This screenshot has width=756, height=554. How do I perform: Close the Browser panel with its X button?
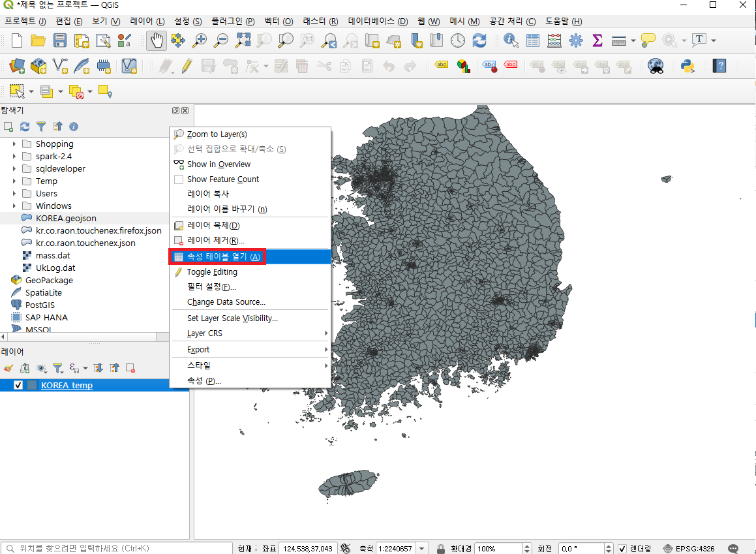click(x=185, y=110)
